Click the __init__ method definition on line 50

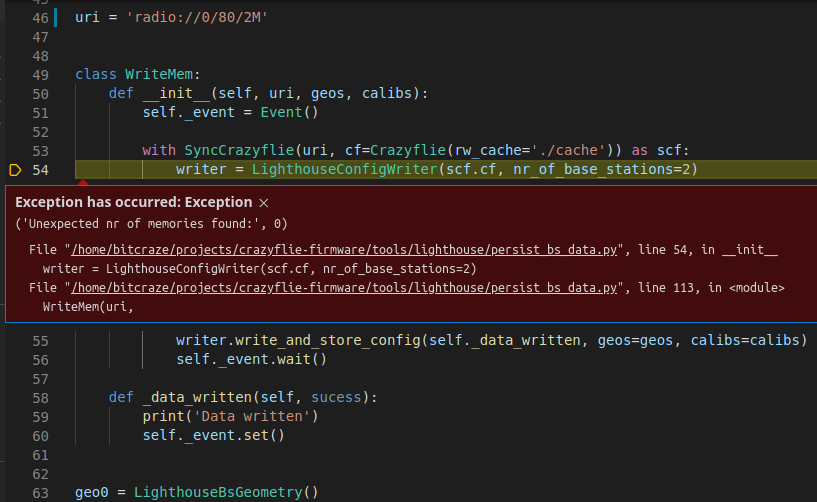pos(176,93)
